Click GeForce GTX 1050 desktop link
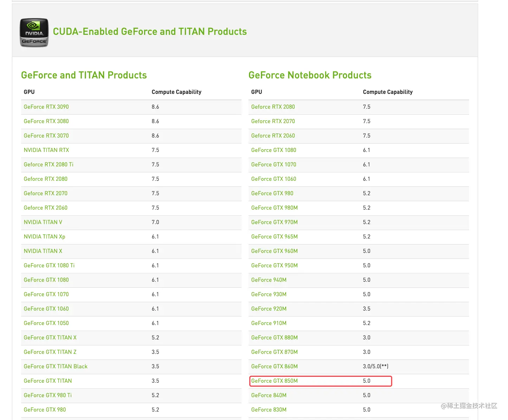Viewport: 508px width, 420px height. [x=46, y=323]
